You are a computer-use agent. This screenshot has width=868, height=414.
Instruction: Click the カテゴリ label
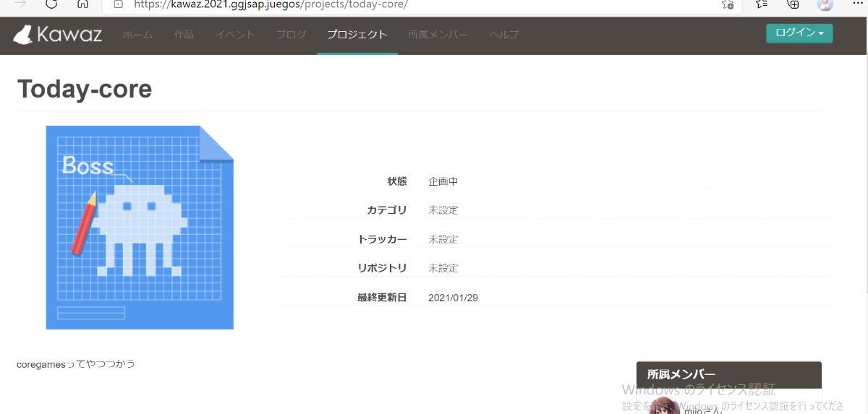pos(387,210)
